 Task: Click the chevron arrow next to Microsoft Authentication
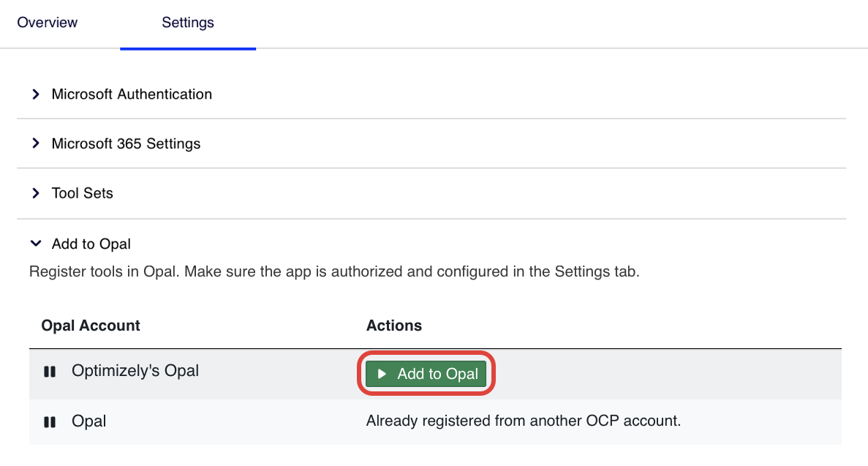(35, 94)
